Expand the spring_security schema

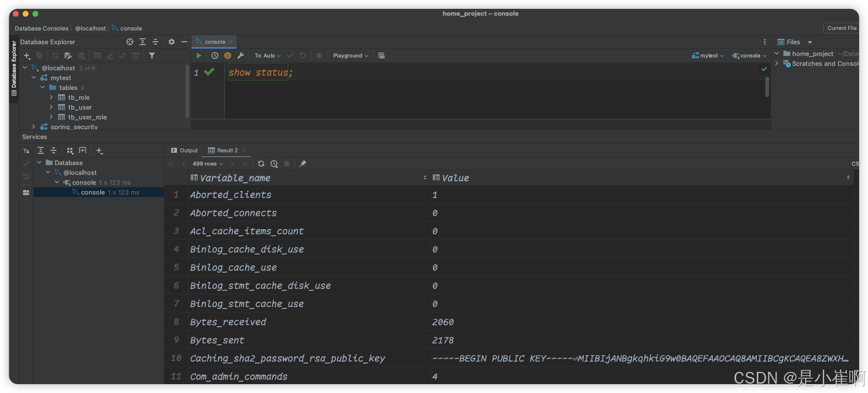tap(34, 126)
